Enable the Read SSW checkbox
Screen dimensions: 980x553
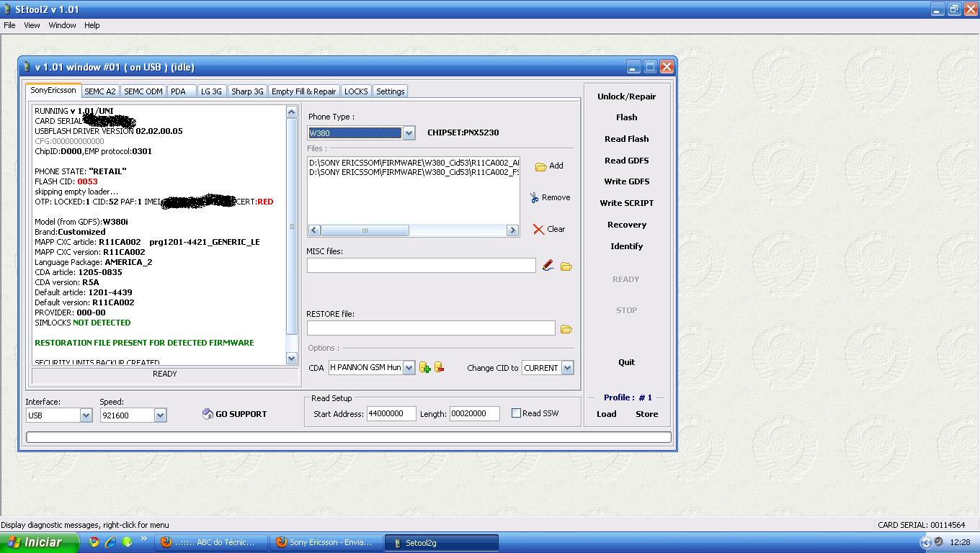pos(516,413)
